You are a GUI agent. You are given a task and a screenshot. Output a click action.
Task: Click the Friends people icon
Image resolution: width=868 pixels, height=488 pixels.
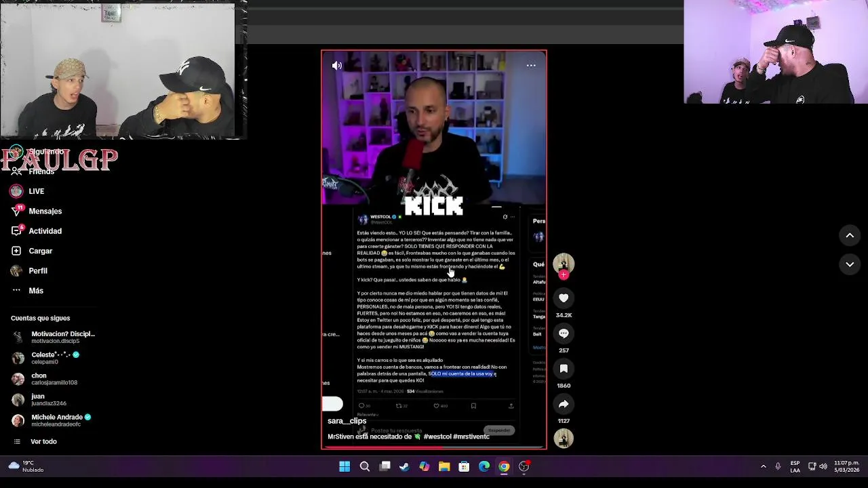coord(16,171)
